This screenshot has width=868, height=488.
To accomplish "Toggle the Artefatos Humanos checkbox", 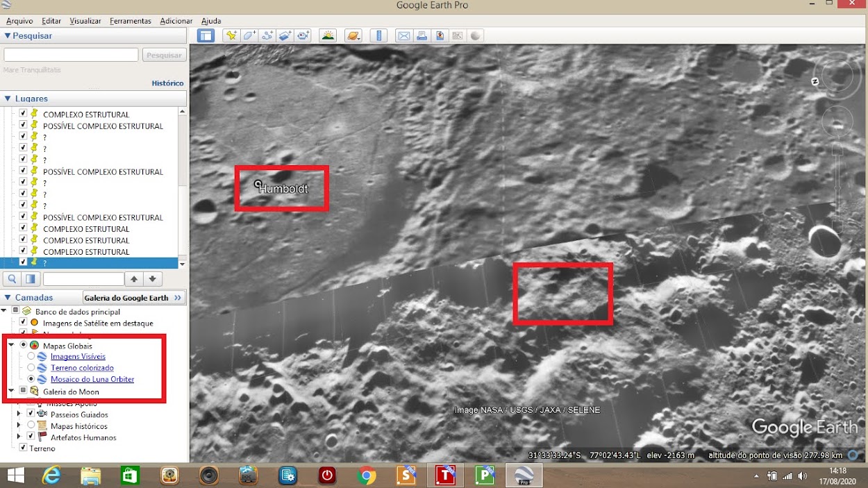I will [x=31, y=437].
